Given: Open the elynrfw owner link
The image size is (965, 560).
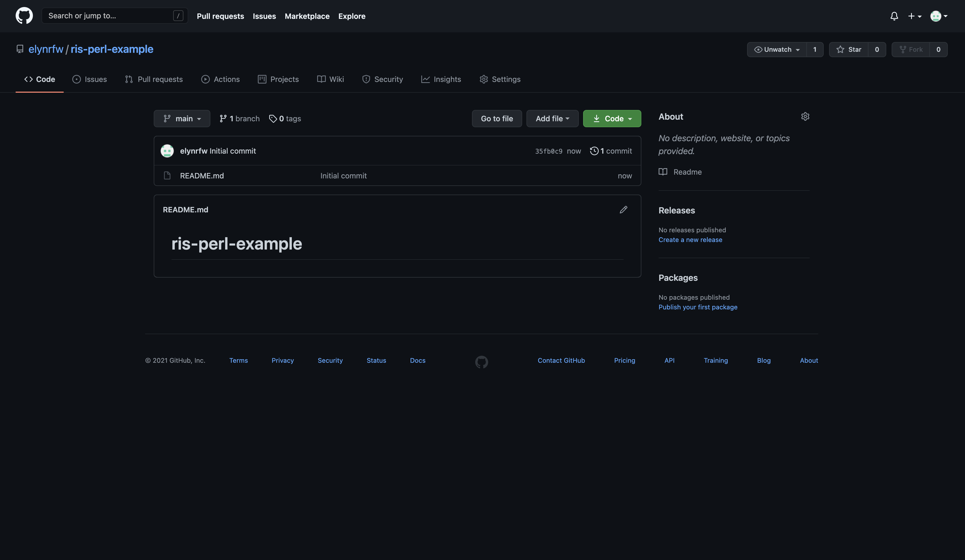Looking at the screenshot, I should pos(46,49).
